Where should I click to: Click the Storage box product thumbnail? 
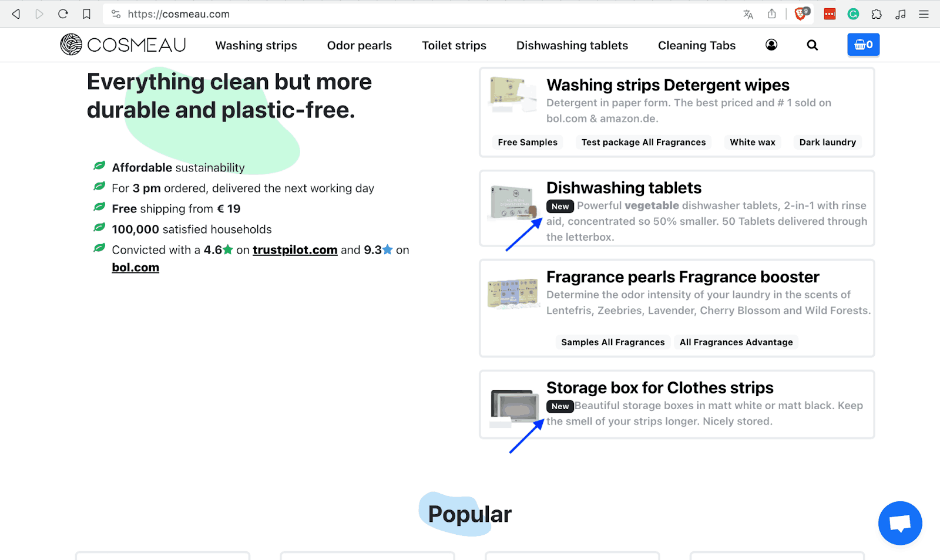[513, 406]
